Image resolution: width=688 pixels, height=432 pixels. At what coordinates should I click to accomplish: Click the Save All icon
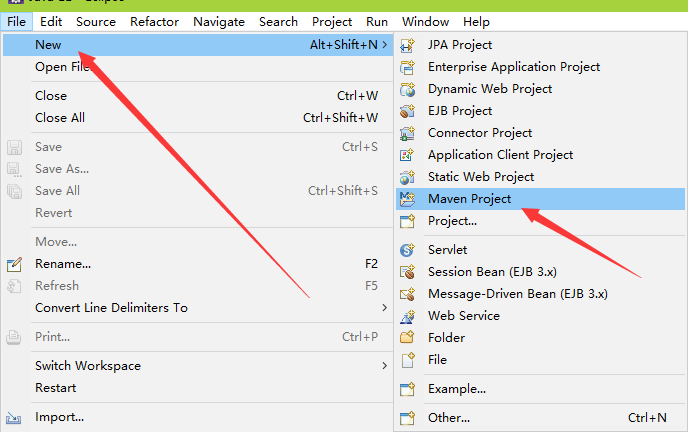(x=14, y=191)
